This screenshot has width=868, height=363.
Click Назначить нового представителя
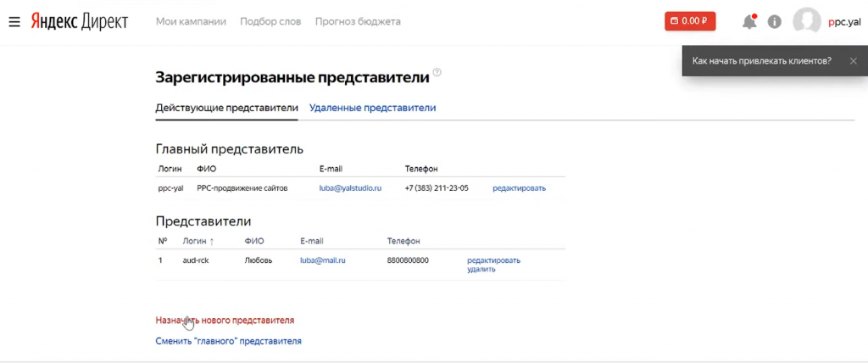[225, 321]
